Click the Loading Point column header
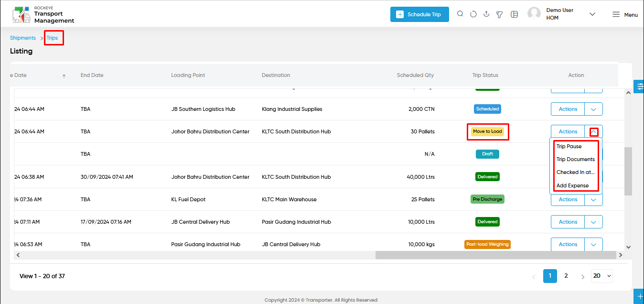This screenshot has width=644, height=304. 188,75
